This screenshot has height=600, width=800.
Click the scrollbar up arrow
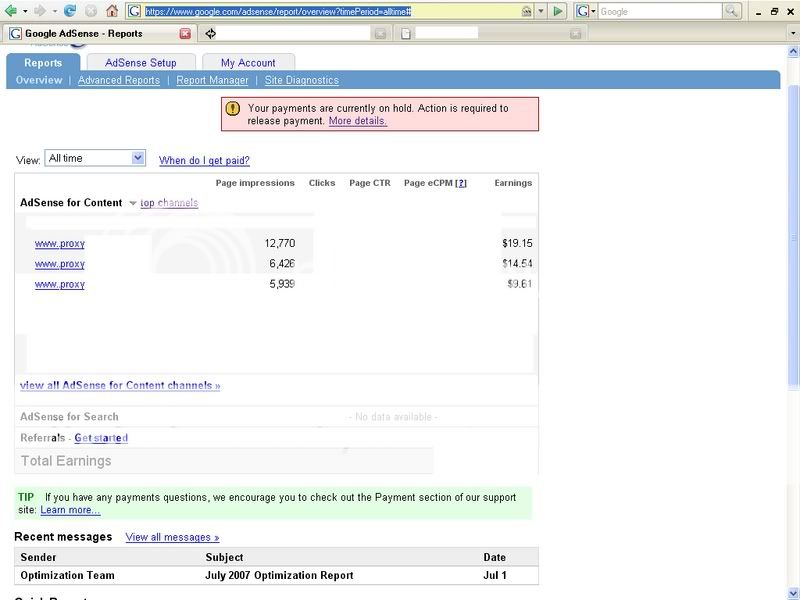[x=793, y=51]
